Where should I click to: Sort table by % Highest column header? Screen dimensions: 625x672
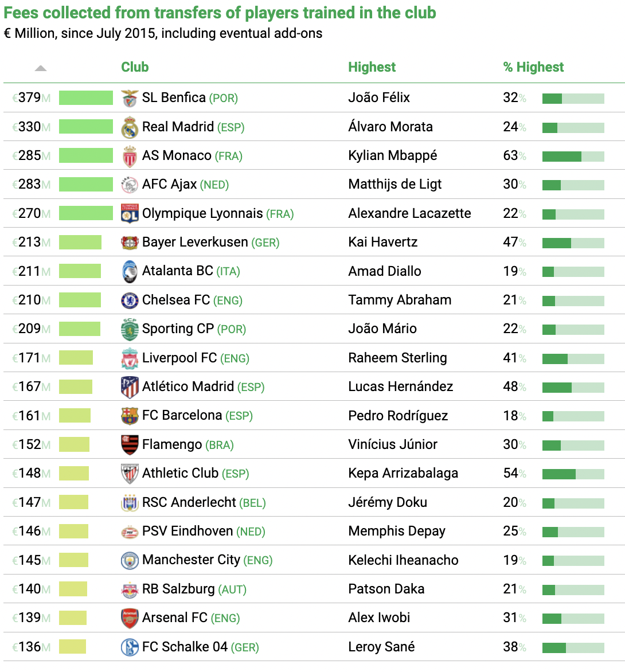(533, 67)
